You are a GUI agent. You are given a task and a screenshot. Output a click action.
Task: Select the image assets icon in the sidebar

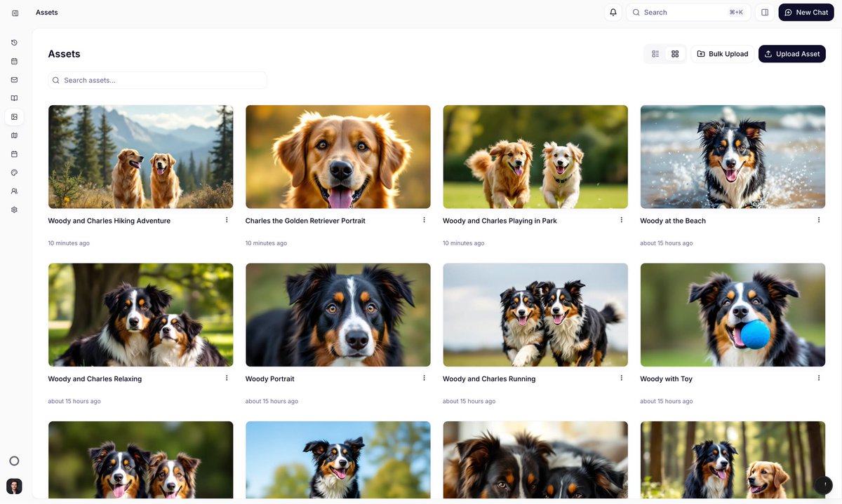coord(14,117)
